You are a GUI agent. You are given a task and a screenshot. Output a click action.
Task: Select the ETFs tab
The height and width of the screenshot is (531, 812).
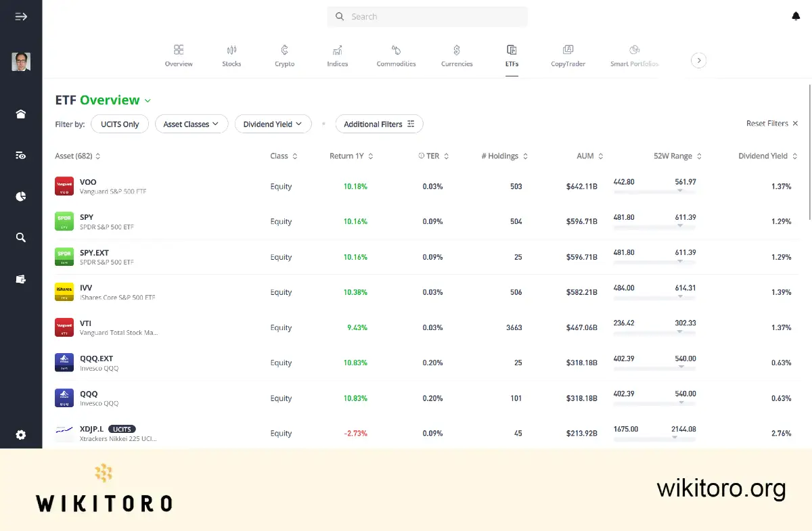tap(512, 56)
